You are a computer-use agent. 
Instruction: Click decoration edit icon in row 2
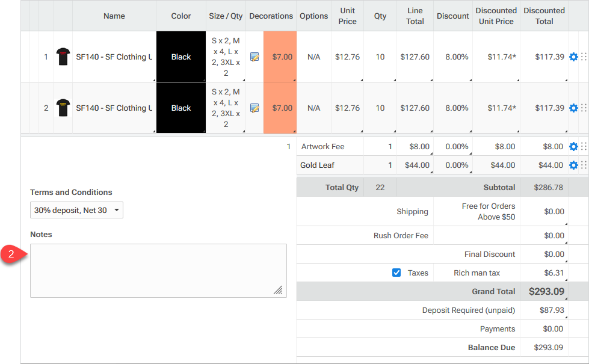[x=254, y=108]
